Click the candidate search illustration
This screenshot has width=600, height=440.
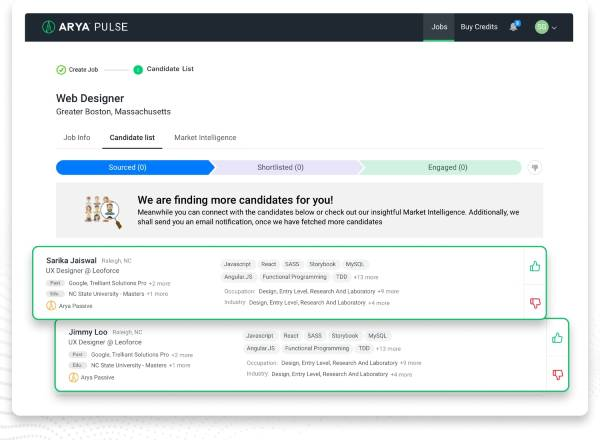coord(103,211)
